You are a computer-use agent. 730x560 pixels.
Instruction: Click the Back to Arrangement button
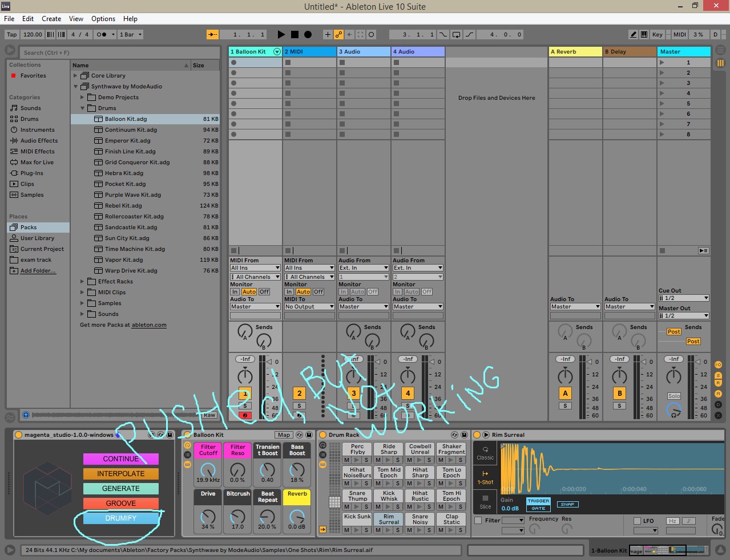(703, 250)
